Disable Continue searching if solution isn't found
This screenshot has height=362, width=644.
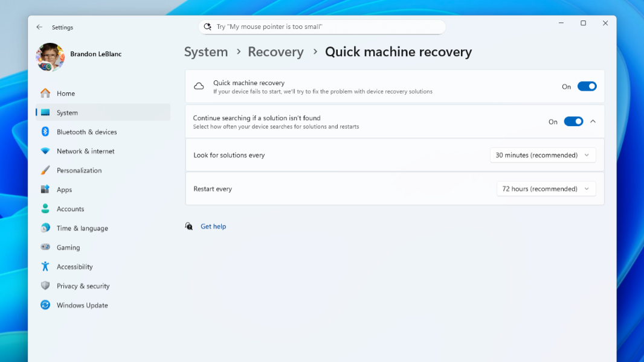[573, 121]
